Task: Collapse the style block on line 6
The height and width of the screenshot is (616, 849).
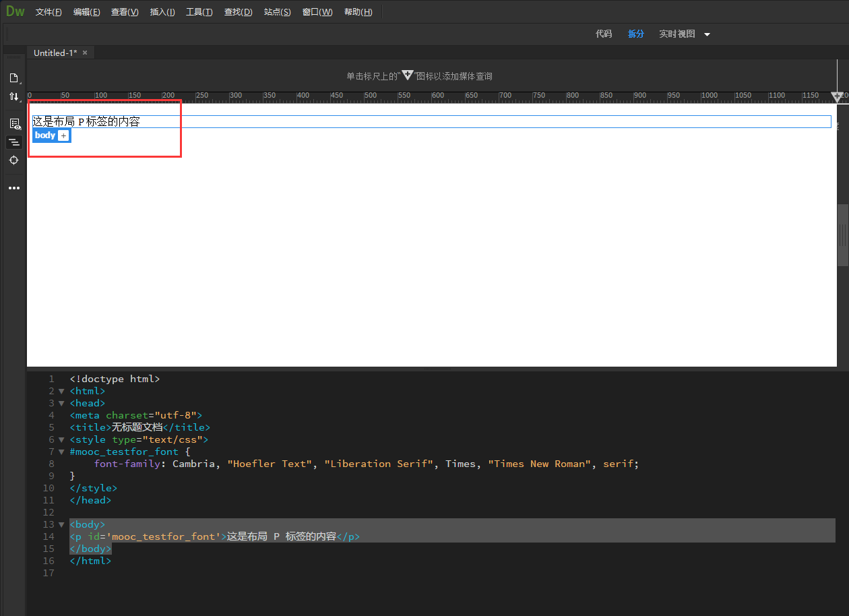Action: [61, 439]
